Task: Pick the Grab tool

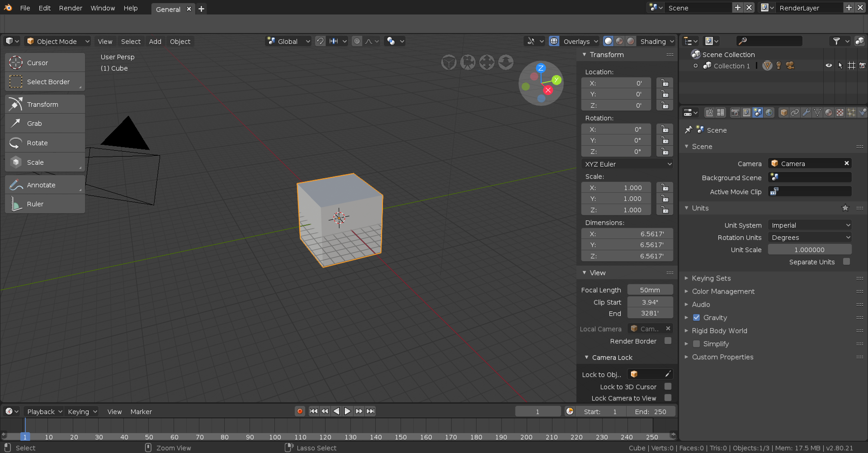Action: pyautogui.click(x=45, y=124)
